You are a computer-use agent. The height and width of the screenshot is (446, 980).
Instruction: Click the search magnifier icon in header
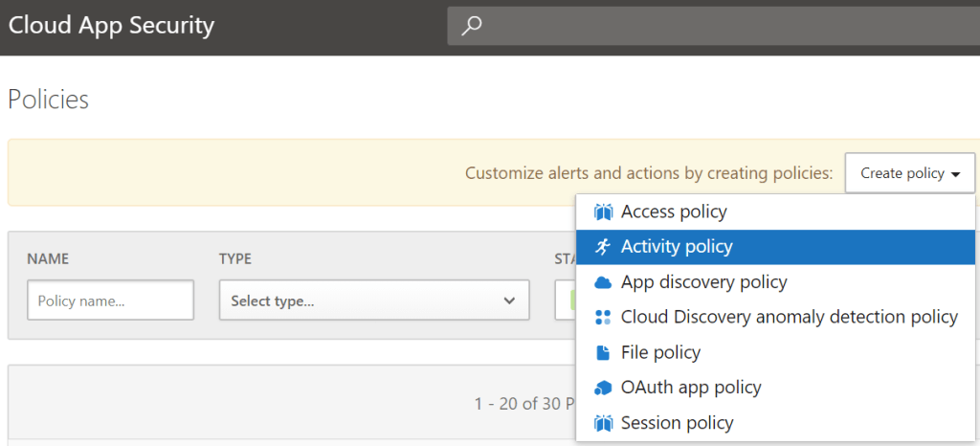(472, 26)
